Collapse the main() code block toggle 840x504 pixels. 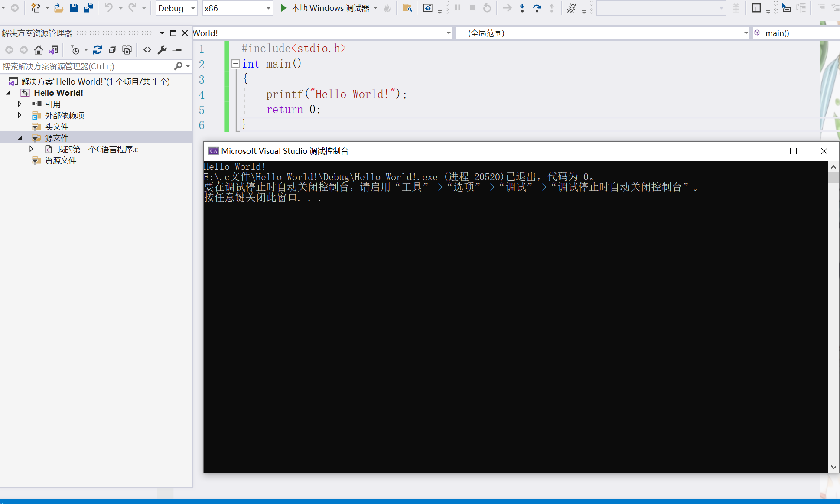tap(235, 64)
